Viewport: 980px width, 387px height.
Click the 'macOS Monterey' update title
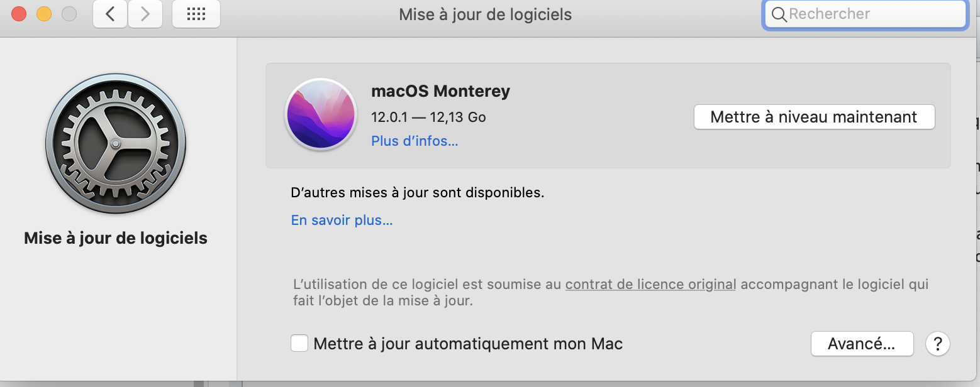(440, 91)
